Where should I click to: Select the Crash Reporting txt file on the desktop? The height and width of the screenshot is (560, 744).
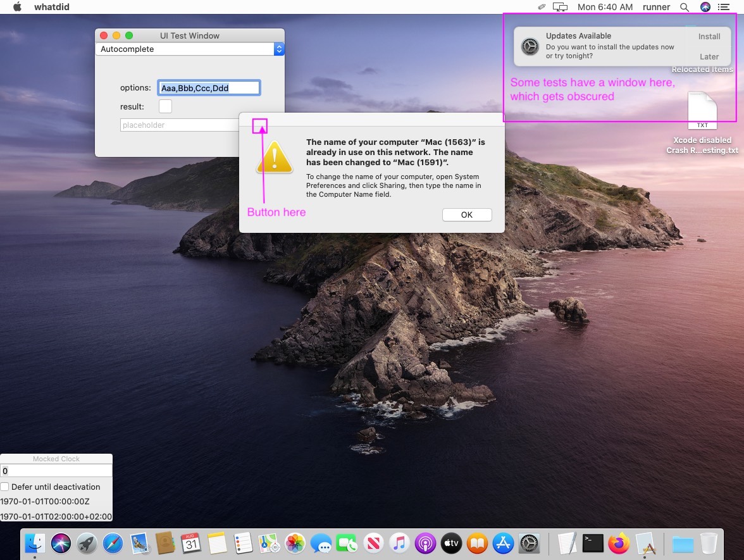pyautogui.click(x=702, y=111)
